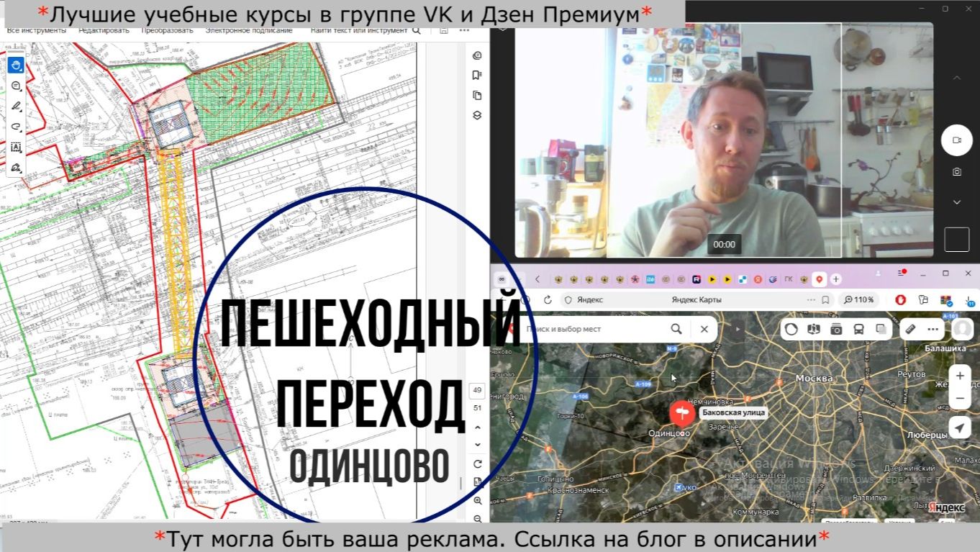This screenshot has width=980, height=552.
Task: Zoom out the map with minus
Action: [960, 398]
